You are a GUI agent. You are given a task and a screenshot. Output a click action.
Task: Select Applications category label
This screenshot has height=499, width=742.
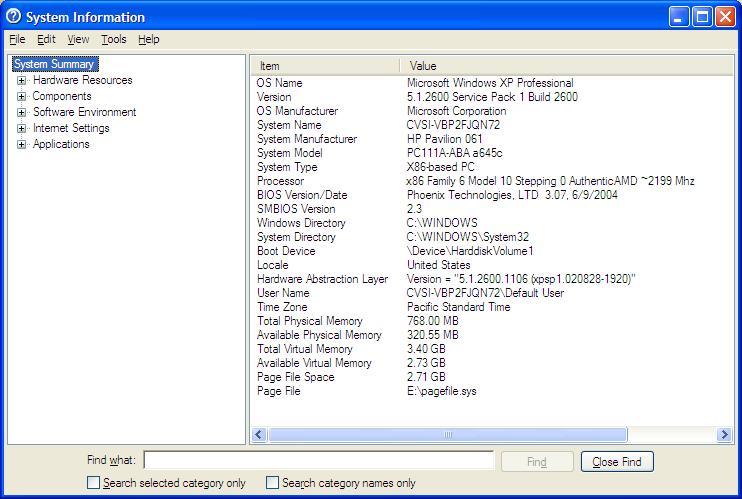pos(61,144)
